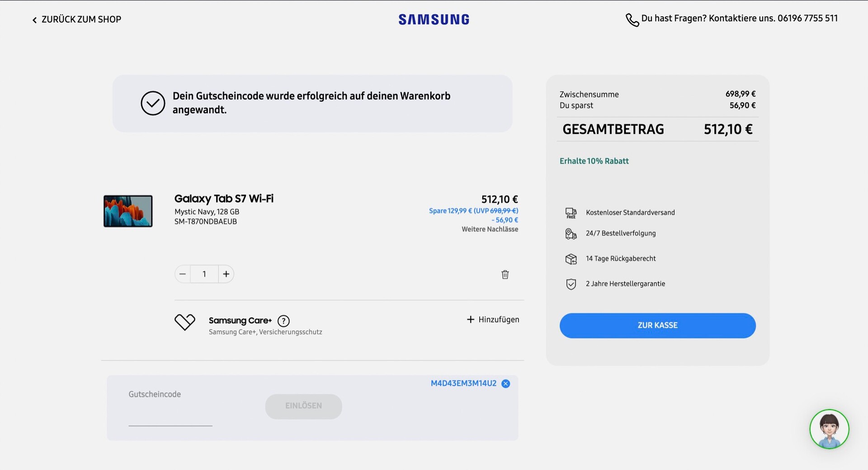868x470 pixels.
Task: Click the trash icon to remove the item
Action: [505, 275]
